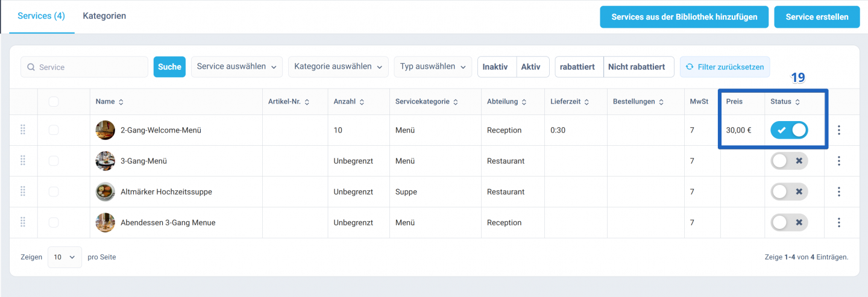Activate the Abendessen 3-Gang Menue status toggle

[x=789, y=222]
